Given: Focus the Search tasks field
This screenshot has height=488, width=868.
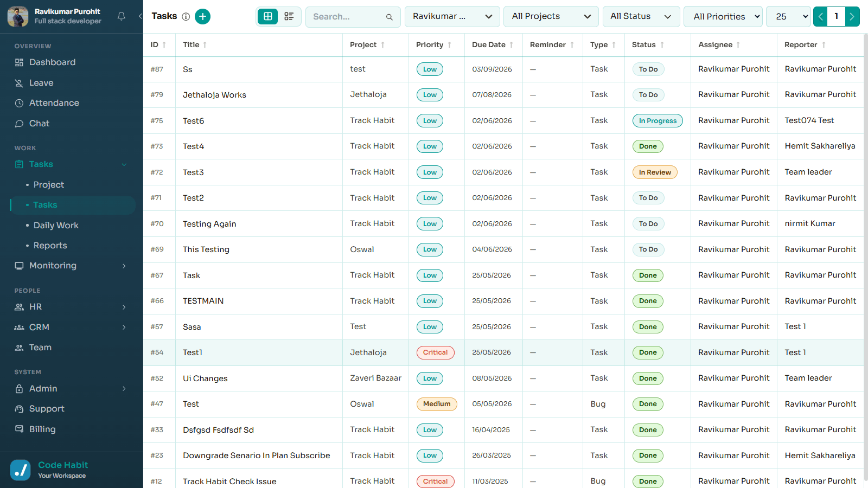Looking at the screenshot, I should click(353, 17).
